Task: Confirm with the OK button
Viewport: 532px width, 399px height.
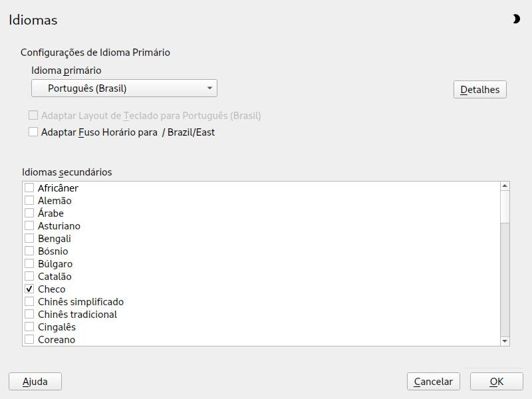Action: 496,382
